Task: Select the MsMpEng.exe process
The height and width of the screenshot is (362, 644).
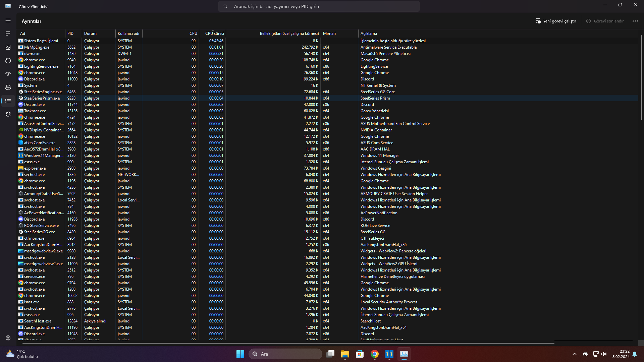Action: 327,47
